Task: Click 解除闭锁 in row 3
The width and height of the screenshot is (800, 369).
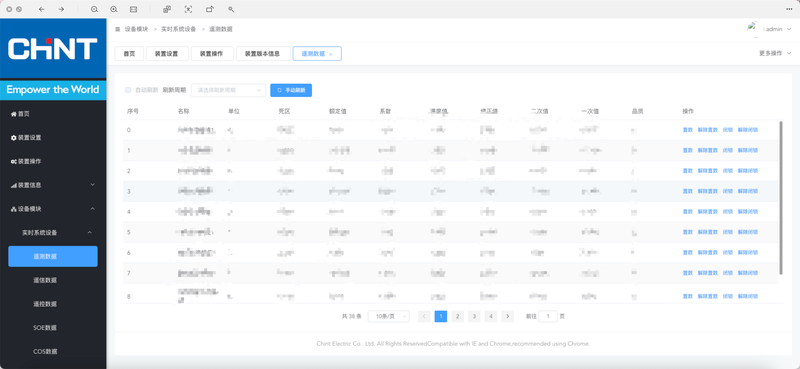Action: click(x=748, y=191)
